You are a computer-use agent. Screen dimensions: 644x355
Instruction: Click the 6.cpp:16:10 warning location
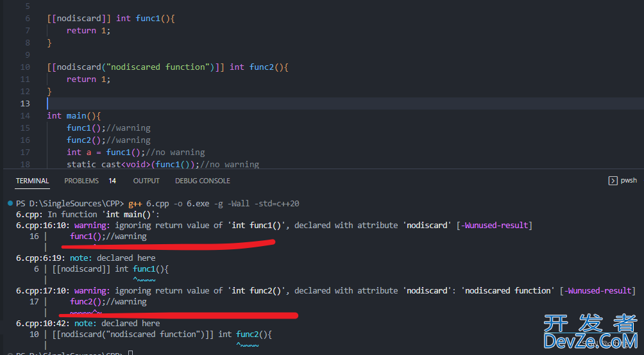(x=44, y=226)
